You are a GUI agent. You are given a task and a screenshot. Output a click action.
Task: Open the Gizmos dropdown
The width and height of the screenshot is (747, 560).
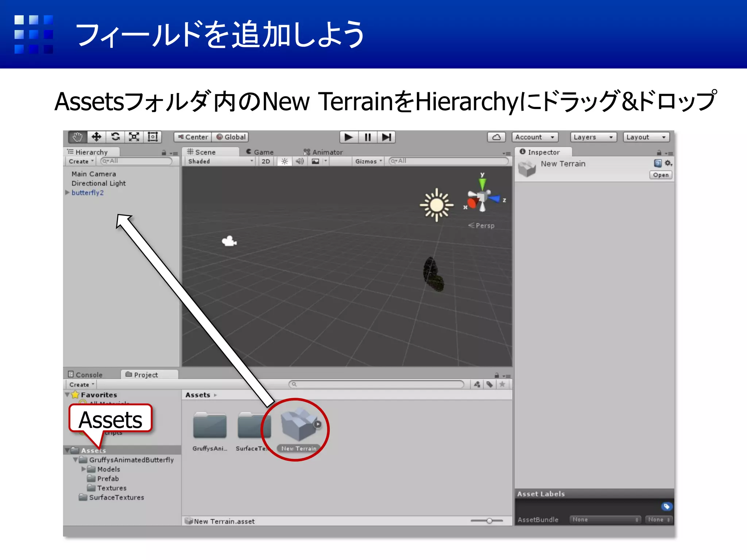(x=368, y=161)
